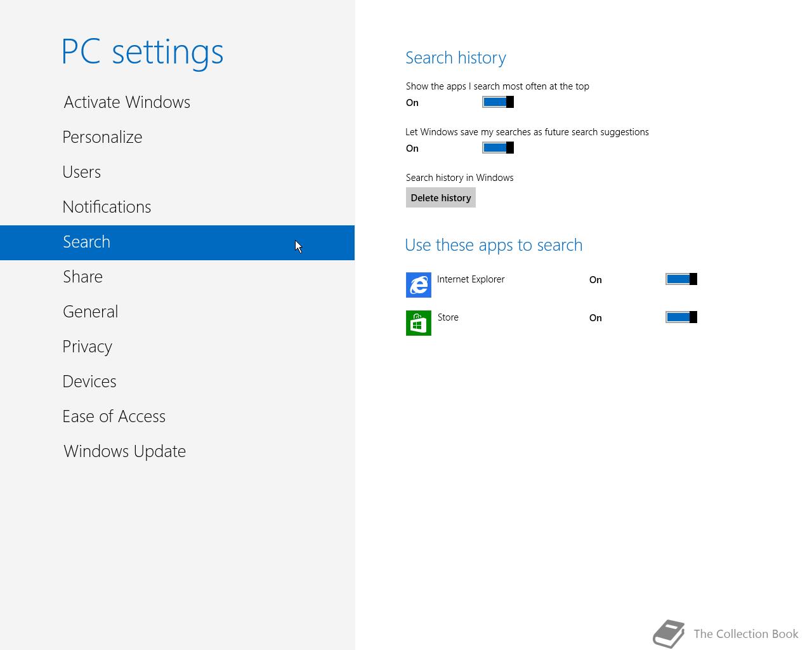Click the 'Use these apps to search' heading
The width and height of the screenshot is (812, 650).
coord(494,245)
